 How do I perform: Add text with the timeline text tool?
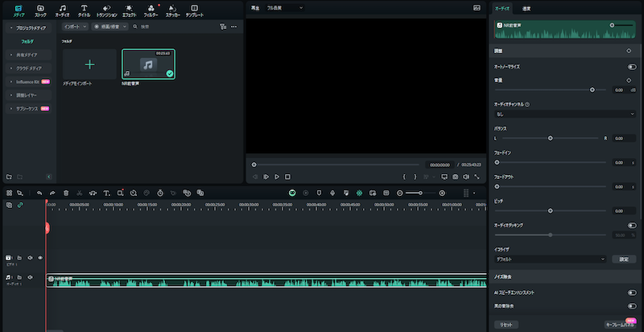tap(106, 193)
